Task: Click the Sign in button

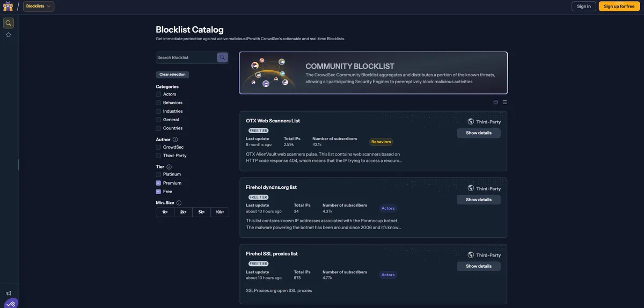Action: [584, 6]
